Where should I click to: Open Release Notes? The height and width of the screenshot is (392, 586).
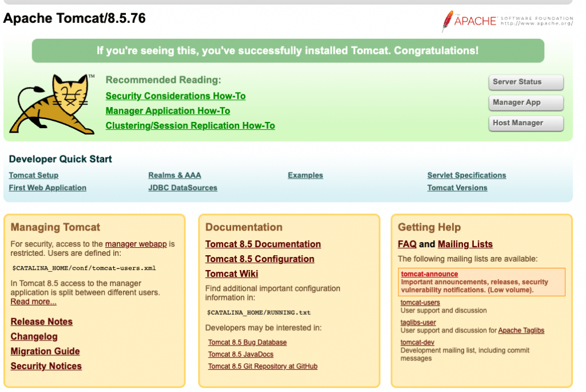[x=41, y=322]
